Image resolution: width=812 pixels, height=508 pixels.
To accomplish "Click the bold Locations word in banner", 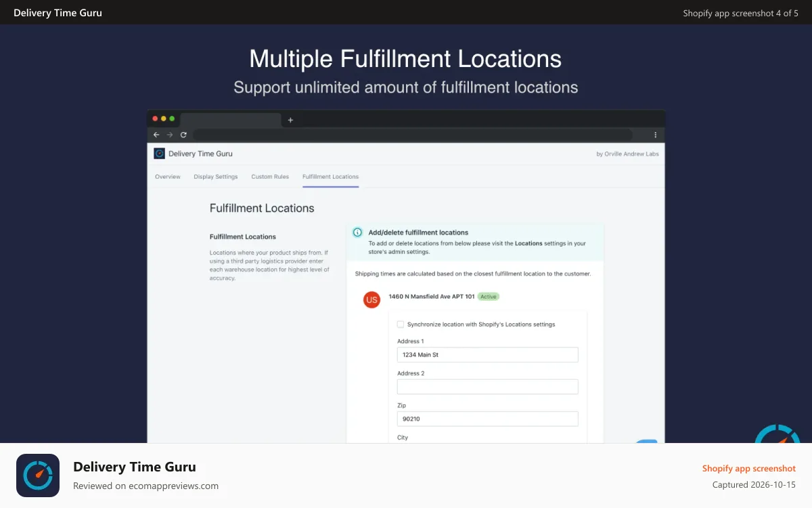I will click(x=528, y=243).
